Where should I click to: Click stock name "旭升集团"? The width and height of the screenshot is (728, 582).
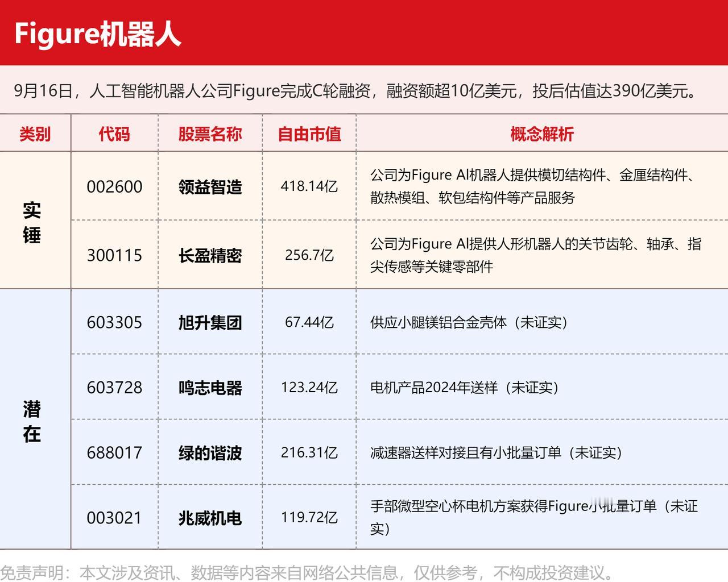click(210, 322)
